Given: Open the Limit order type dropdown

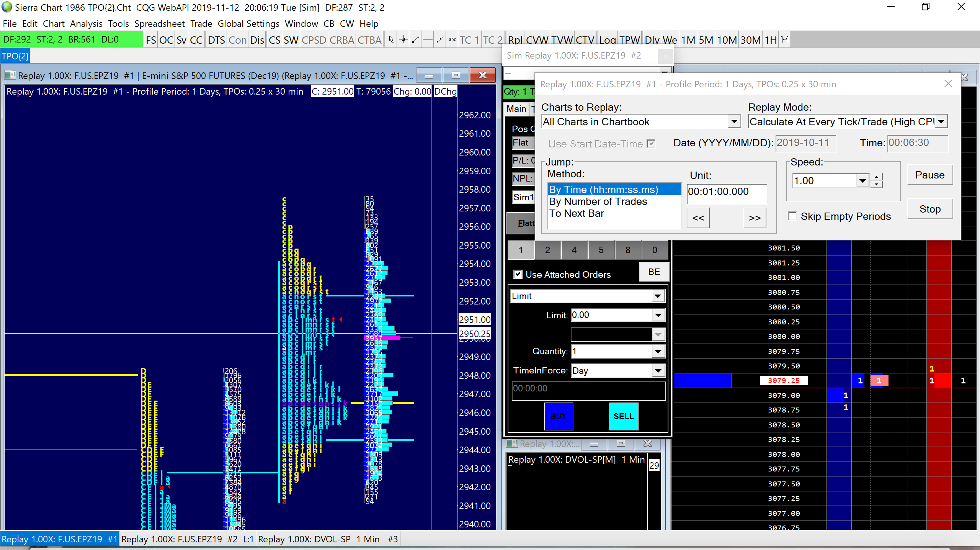Looking at the screenshot, I should [x=658, y=296].
